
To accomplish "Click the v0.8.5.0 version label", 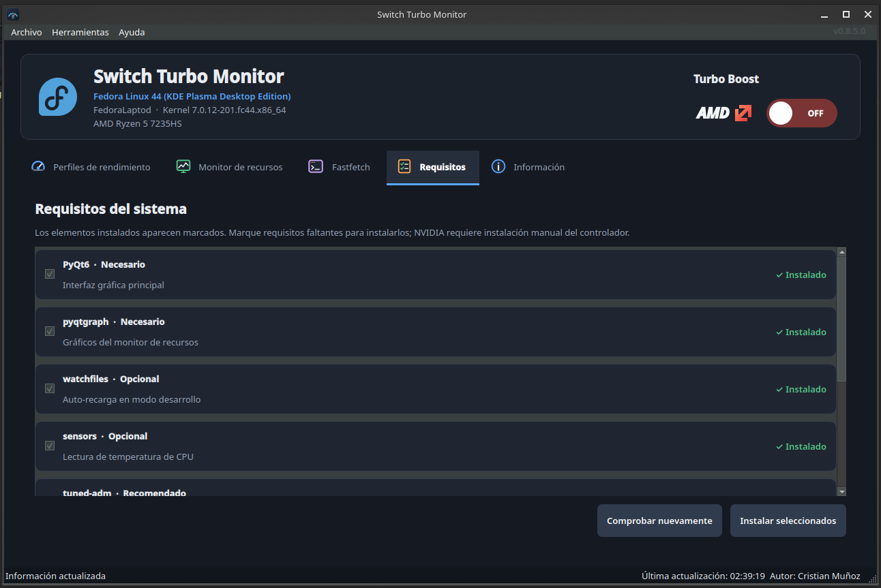I will [x=849, y=31].
